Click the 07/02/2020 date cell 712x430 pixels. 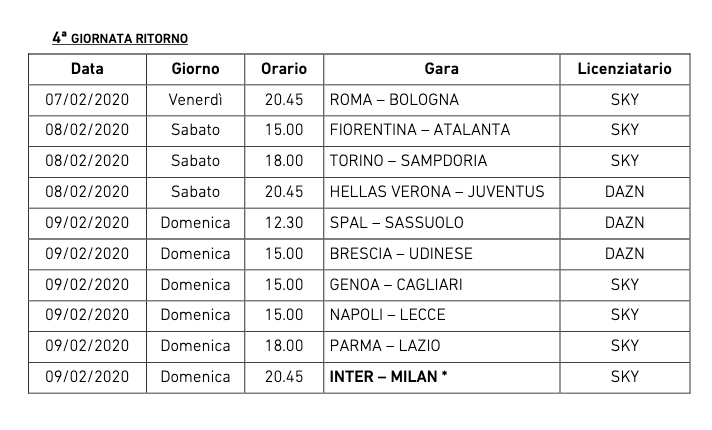(x=87, y=100)
